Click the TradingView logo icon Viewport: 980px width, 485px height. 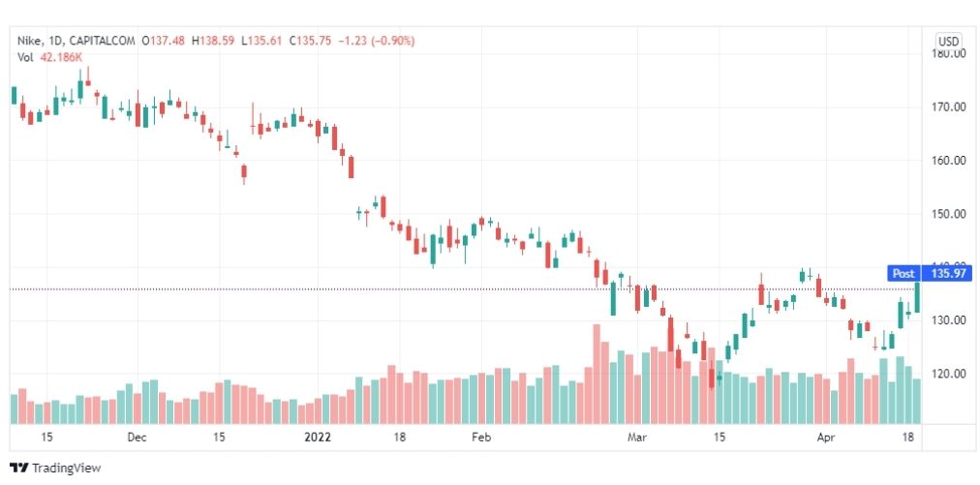[x=19, y=469]
